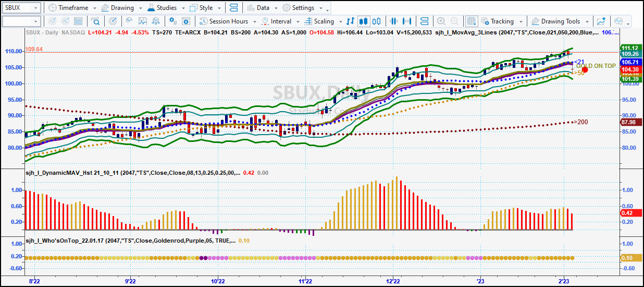The image size is (644, 287).
Task: Click the magnifier-over-bars search icon
Action: (x=96, y=21)
